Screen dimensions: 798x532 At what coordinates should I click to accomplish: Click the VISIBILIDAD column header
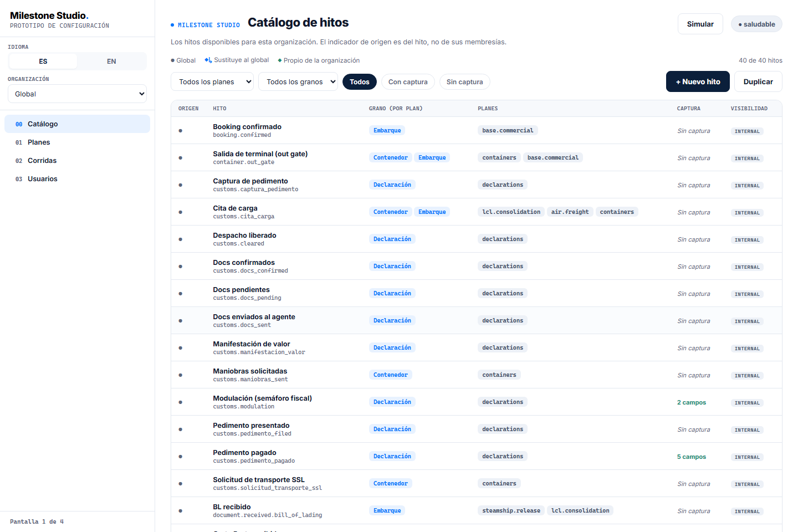coord(749,109)
